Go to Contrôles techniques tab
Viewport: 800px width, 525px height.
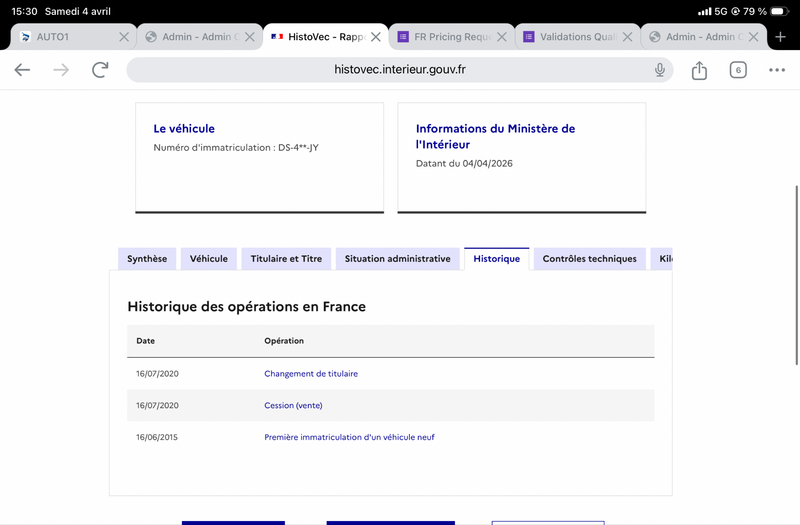coord(589,259)
